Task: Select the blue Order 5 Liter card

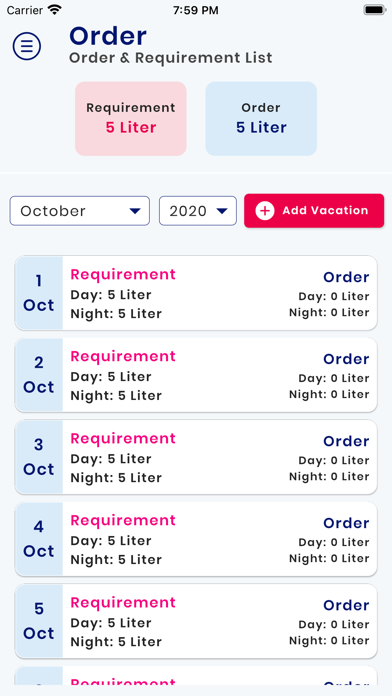Action: [x=261, y=119]
